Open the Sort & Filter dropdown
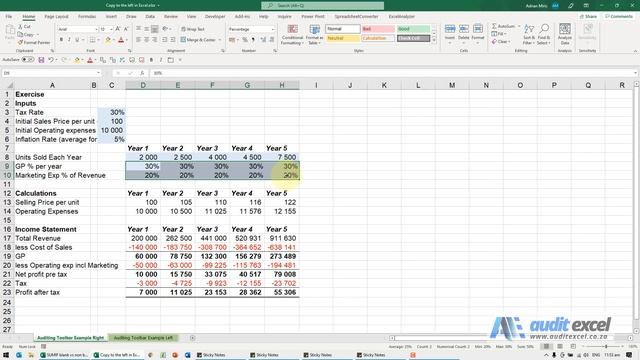This screenshot has width=640, height=360. (x=529, y=34)
